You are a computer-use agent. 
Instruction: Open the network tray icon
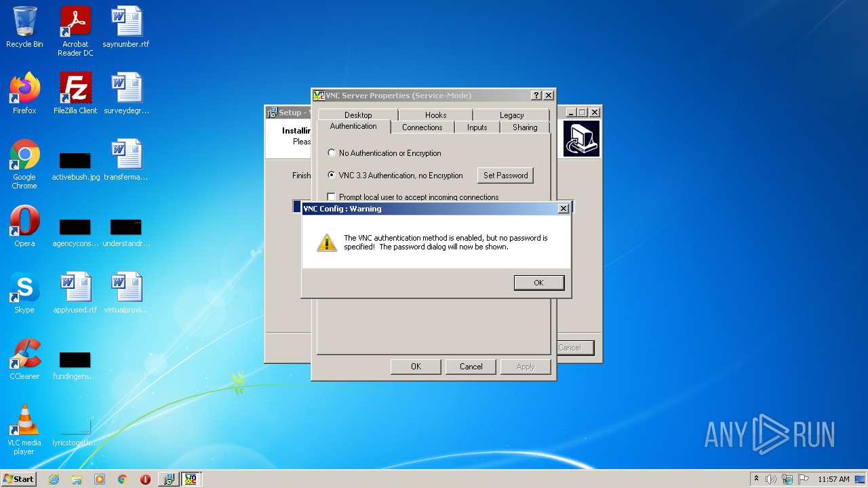pos(787,479)
